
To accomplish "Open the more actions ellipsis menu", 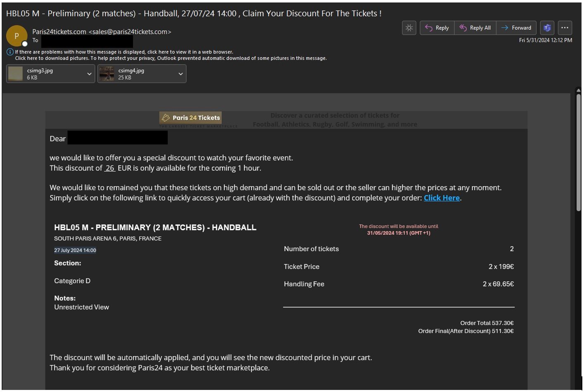I will (x=565, y=28).
